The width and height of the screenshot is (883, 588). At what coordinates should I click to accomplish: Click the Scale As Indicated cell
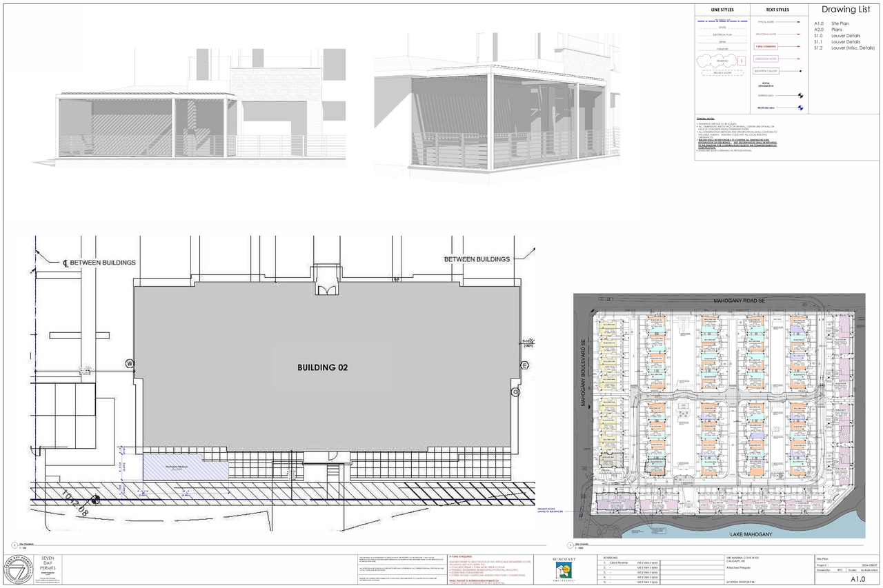862,570
